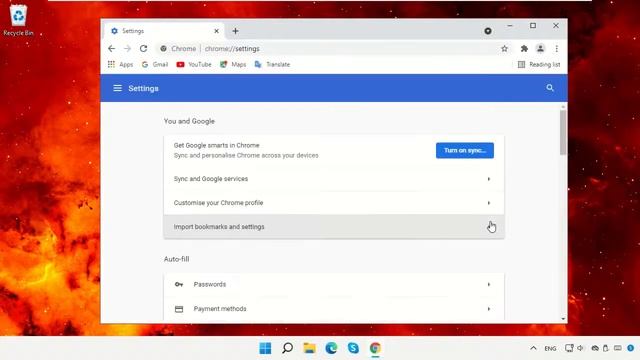640x360 pixels.
Task: Bookmark this page with the star icon
Action: coord(504,49)
